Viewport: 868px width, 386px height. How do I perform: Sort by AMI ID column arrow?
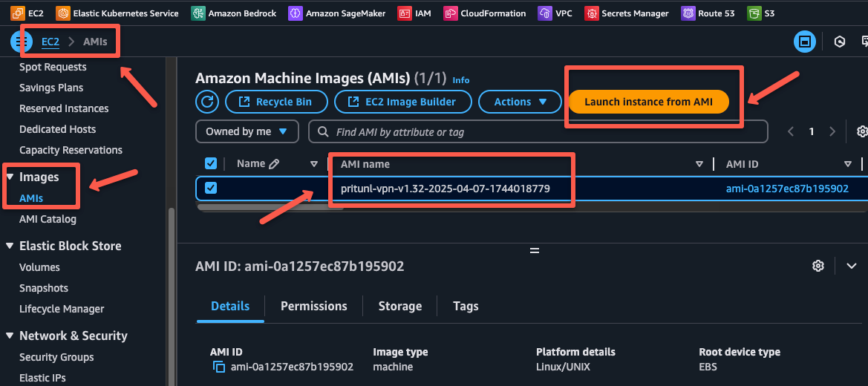coord(847,164)
